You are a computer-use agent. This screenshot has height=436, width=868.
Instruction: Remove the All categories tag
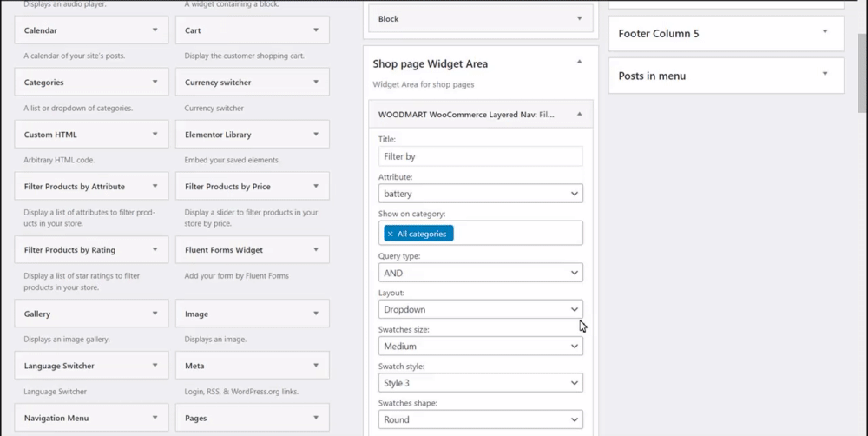click(391, 234)
